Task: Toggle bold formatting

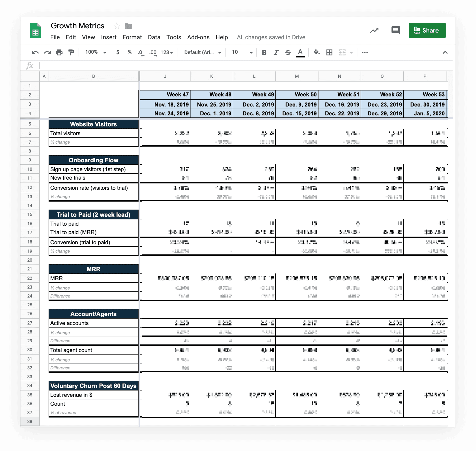Action: click(264, 52)
